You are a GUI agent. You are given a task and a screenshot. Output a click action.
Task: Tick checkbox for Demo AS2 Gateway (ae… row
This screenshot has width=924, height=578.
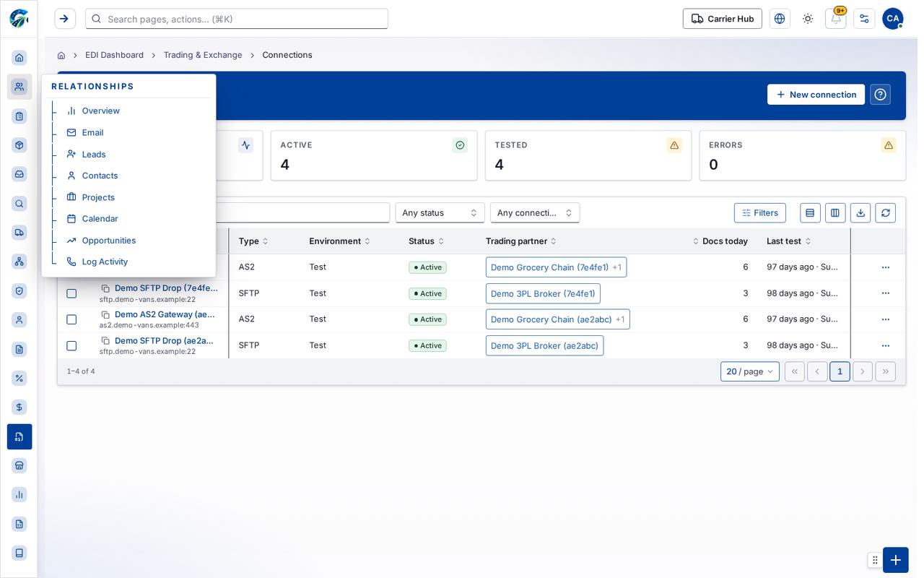pos(71,319)
